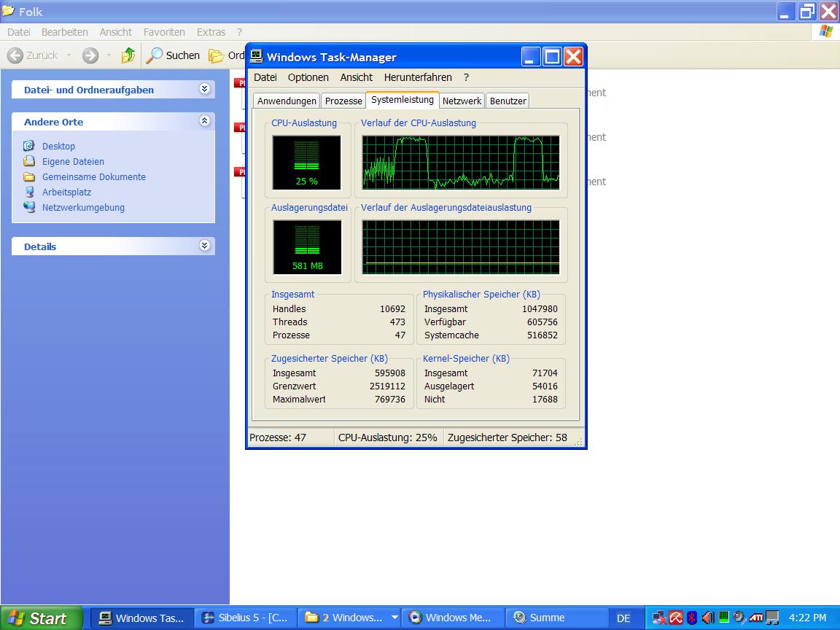This screenshot has height=630, width=840.
Task: Open the Explorer Favoriten menu
Action: [164, 32]
